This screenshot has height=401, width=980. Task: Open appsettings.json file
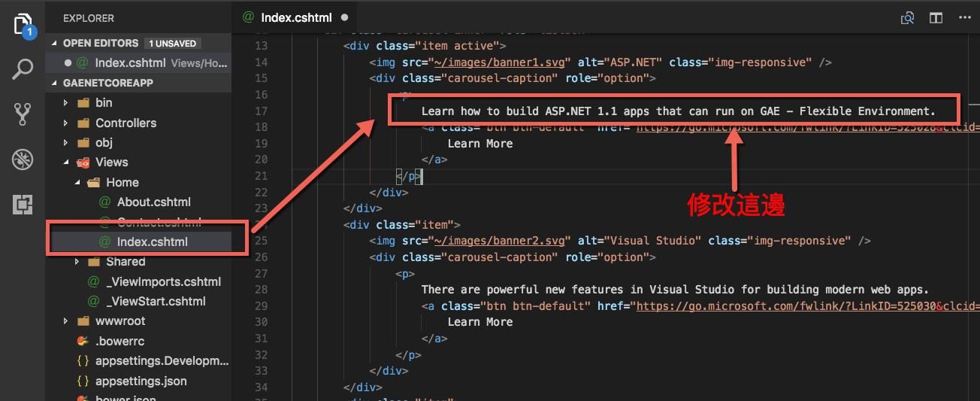pyautogui.click(x=141, y=381)
